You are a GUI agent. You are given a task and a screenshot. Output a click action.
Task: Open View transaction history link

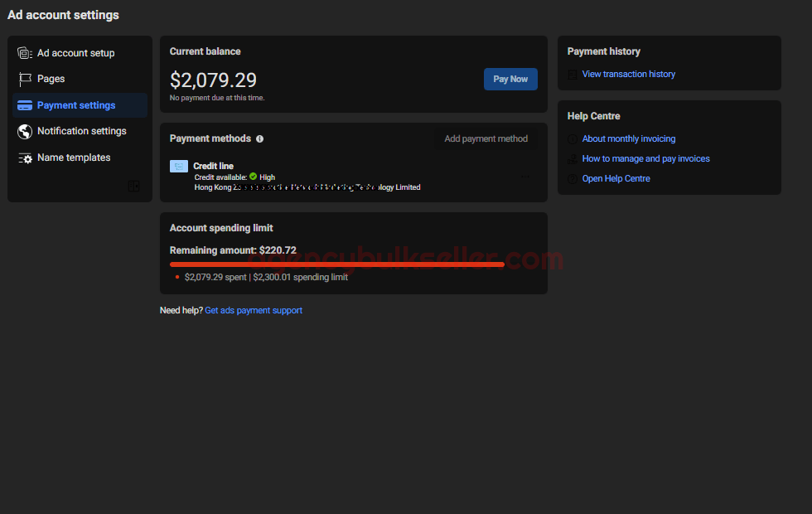tap(628, 75)
